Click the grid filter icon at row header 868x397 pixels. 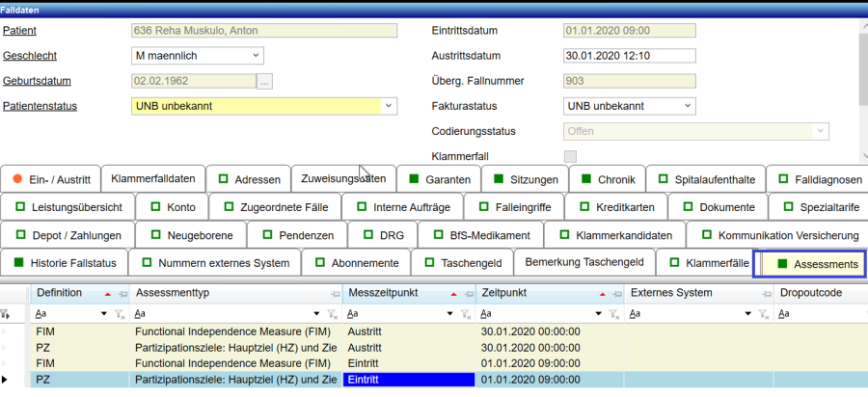7,313
